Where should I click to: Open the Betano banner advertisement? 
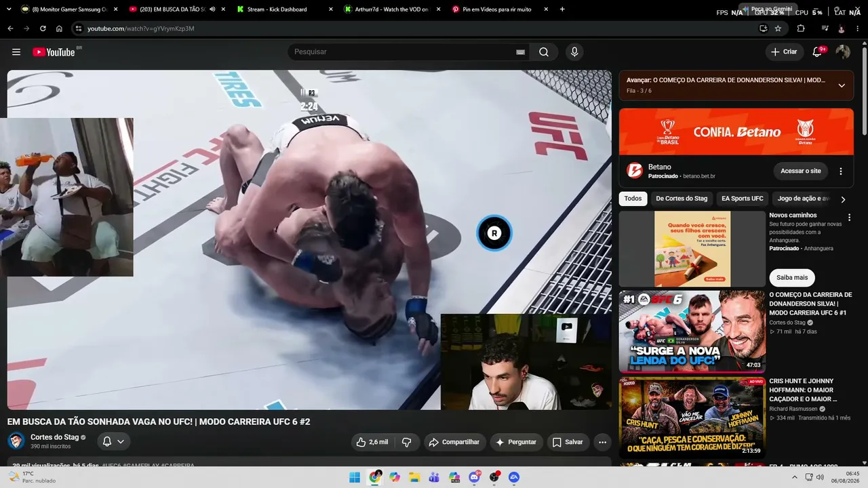736,131
